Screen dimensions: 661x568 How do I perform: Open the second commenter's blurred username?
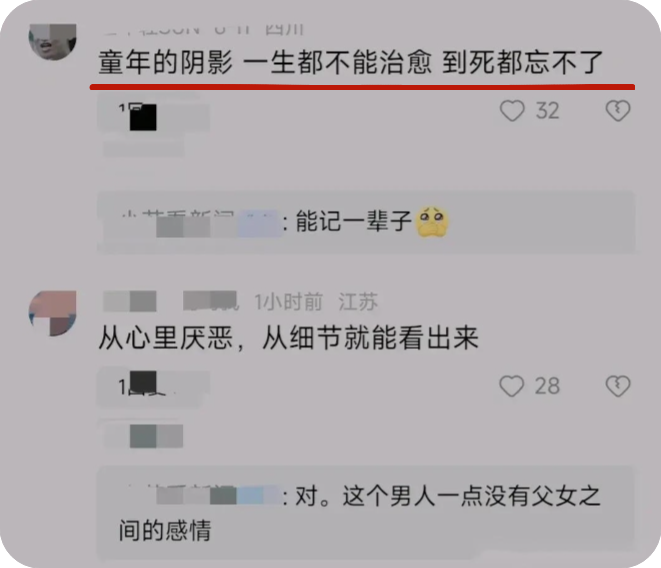pyautogui.click(x=170, y=301)
